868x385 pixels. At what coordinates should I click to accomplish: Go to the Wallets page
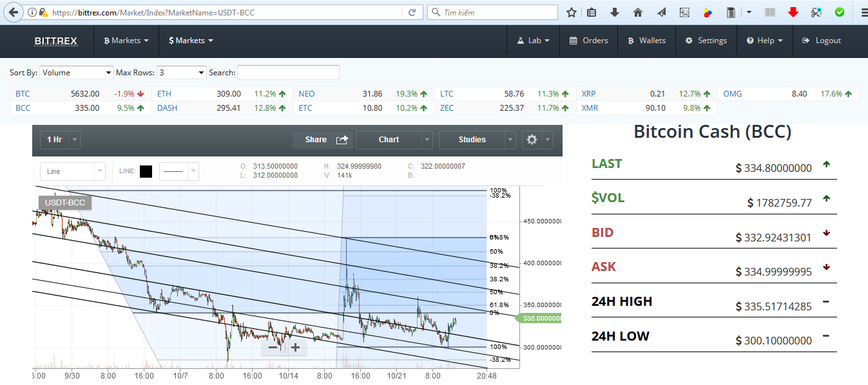point(646,41)
